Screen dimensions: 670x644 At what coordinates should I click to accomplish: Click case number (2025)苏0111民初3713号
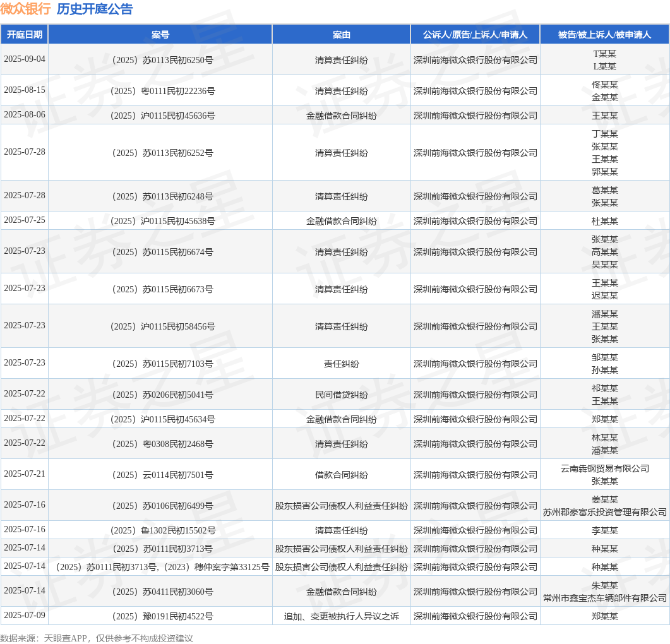[x=162, y=549]
